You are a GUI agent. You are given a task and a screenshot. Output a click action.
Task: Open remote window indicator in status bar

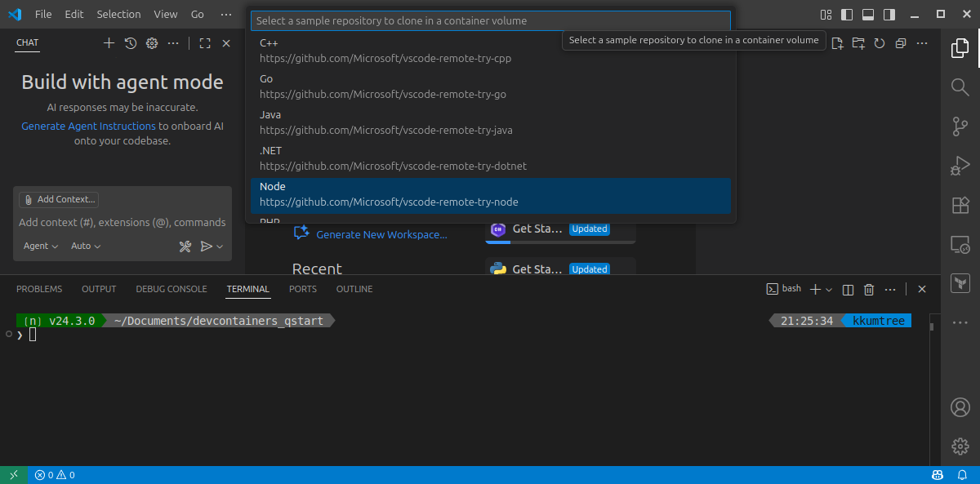14,475
